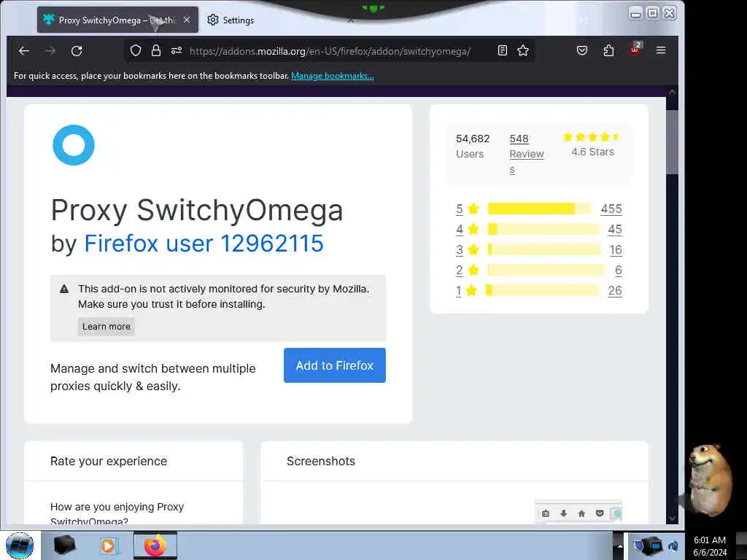
Task: Switch to the Settings tab
Action: point(231,20)
